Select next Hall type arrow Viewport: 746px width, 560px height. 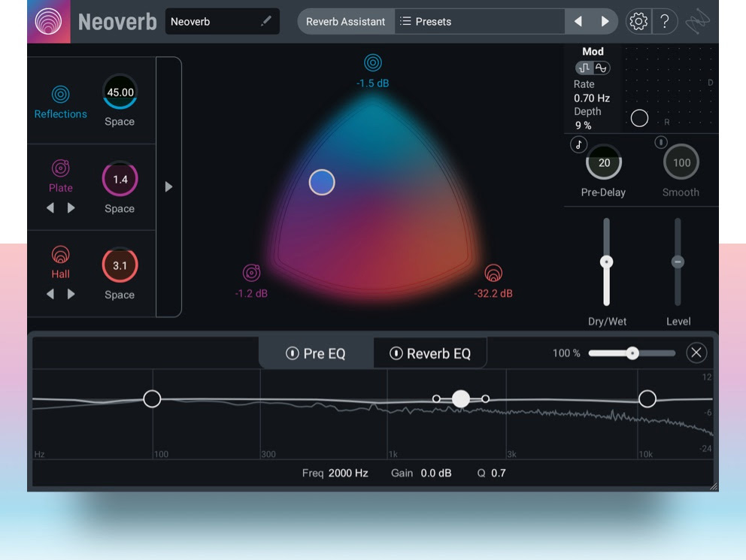pyautogui.click(x=71, y=294)
